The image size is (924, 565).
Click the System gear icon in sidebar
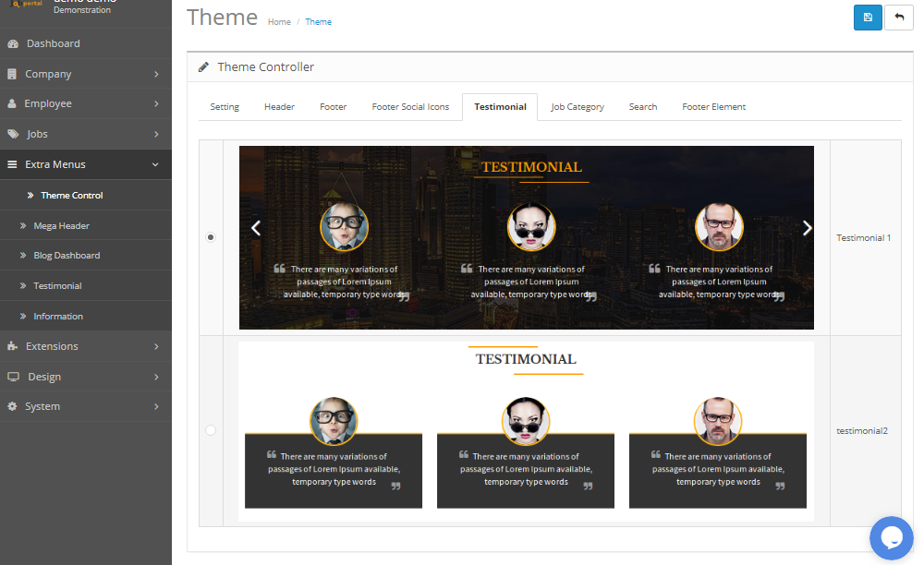click(12, 406)
